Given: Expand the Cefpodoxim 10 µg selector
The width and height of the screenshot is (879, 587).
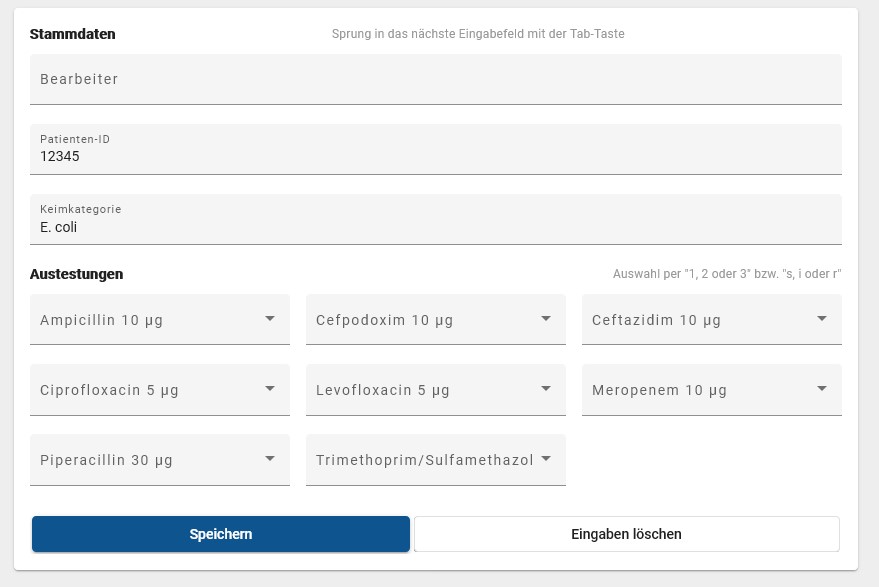Looking at the screenshot, I should coord(436,320).
